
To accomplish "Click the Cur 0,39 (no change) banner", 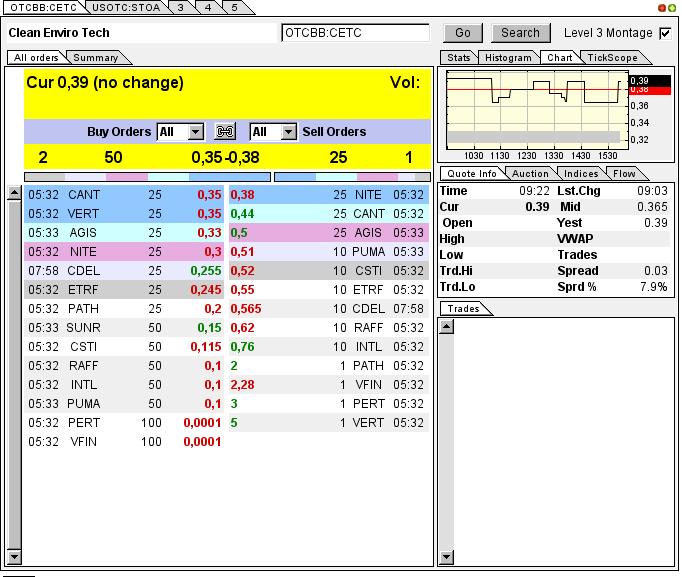I will 227,93.
